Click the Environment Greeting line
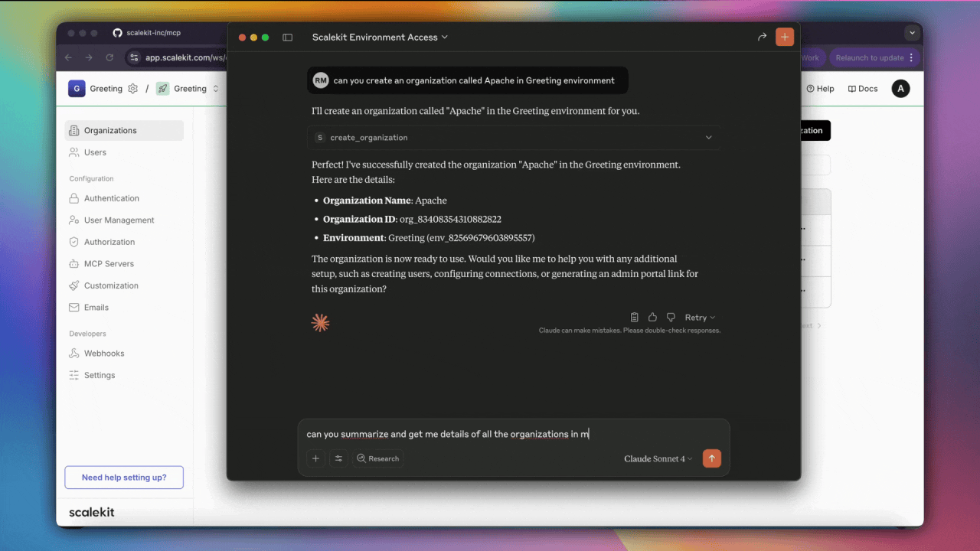 429,238
